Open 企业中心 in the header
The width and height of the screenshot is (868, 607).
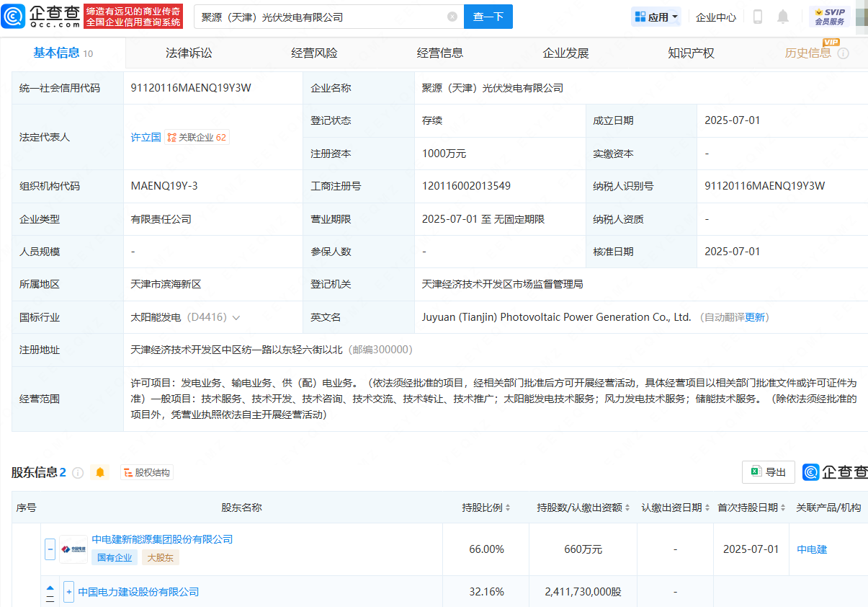716,17
